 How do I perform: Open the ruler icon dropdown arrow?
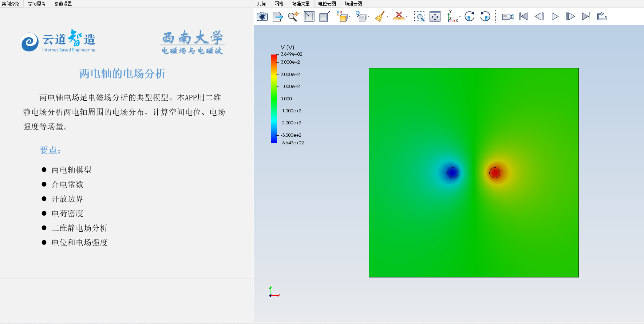tap(407, 17)
